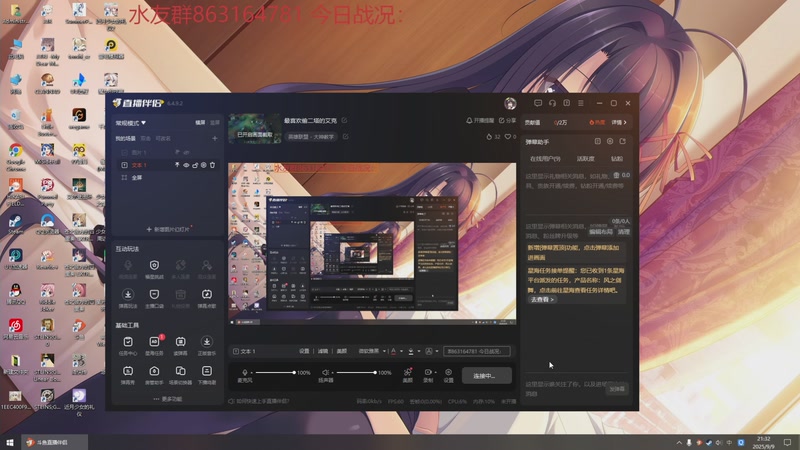
Task: Show hidden system tray icons
Action: 679,442
